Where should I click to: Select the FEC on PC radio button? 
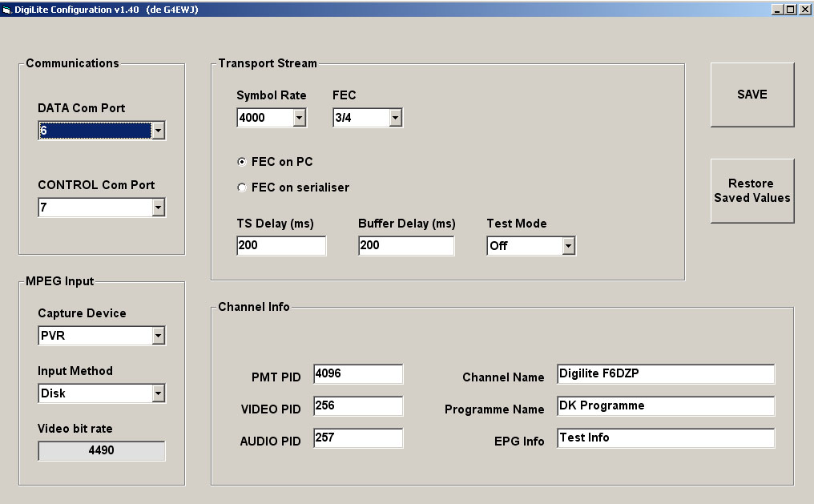(241, 162)
